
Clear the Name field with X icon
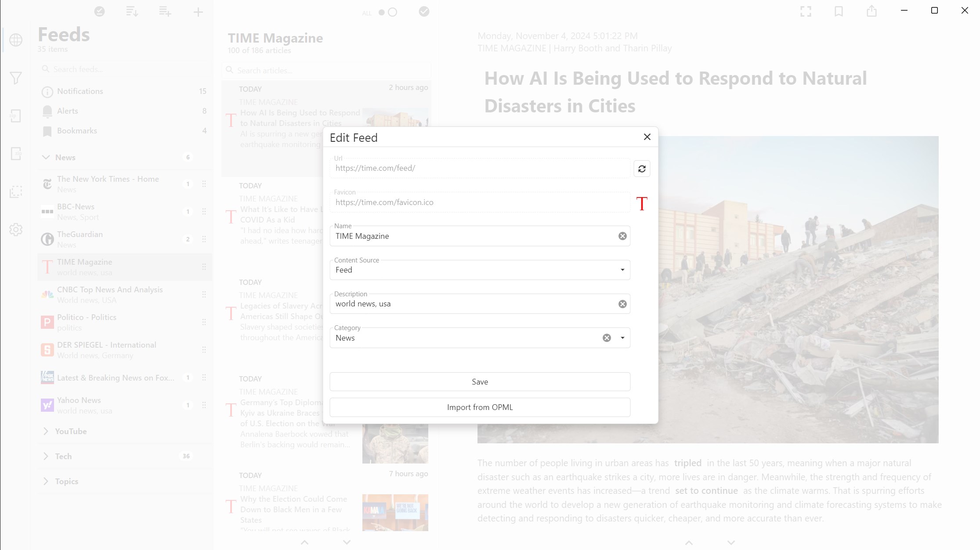[622, 236]
